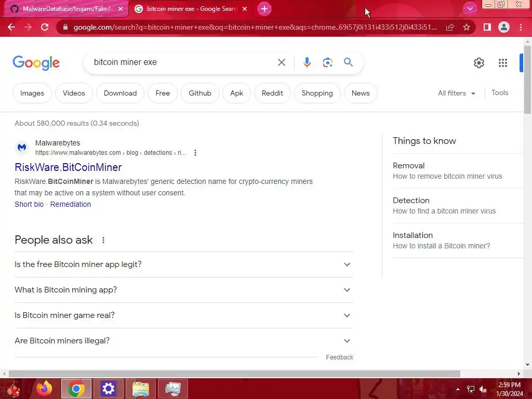Click the Google logo
The image size is (532, 399).
tap(36, 63)
